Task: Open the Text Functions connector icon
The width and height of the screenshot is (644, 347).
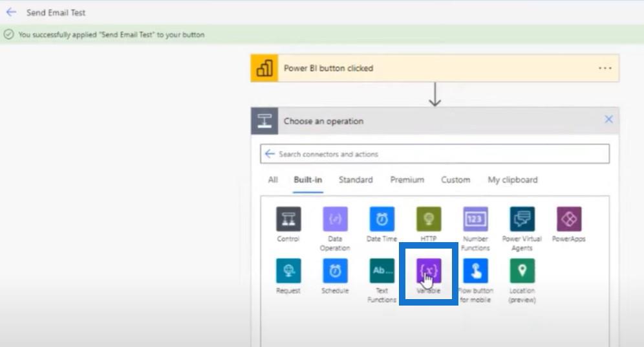Action: (382, 271)
